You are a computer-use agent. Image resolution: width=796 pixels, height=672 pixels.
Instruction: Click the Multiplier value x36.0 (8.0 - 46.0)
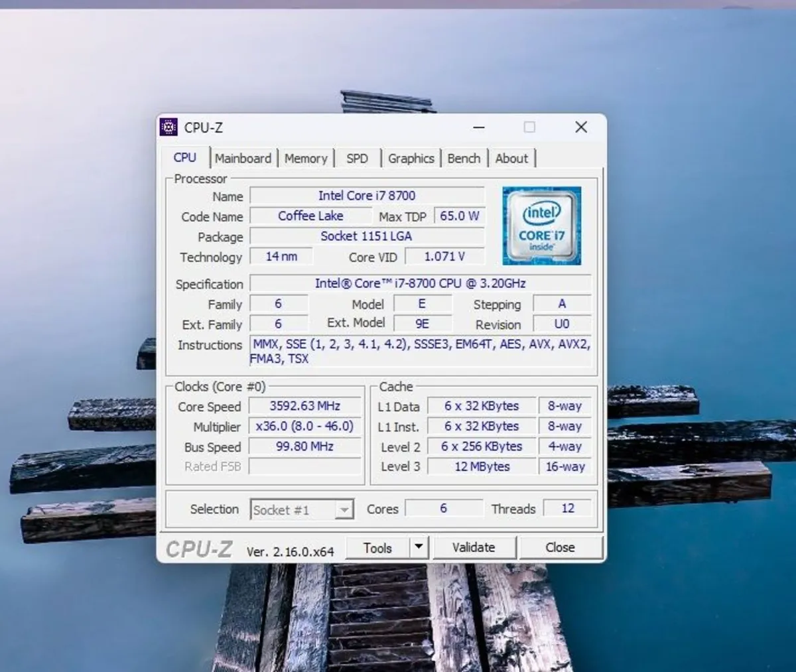coord(304,426)
